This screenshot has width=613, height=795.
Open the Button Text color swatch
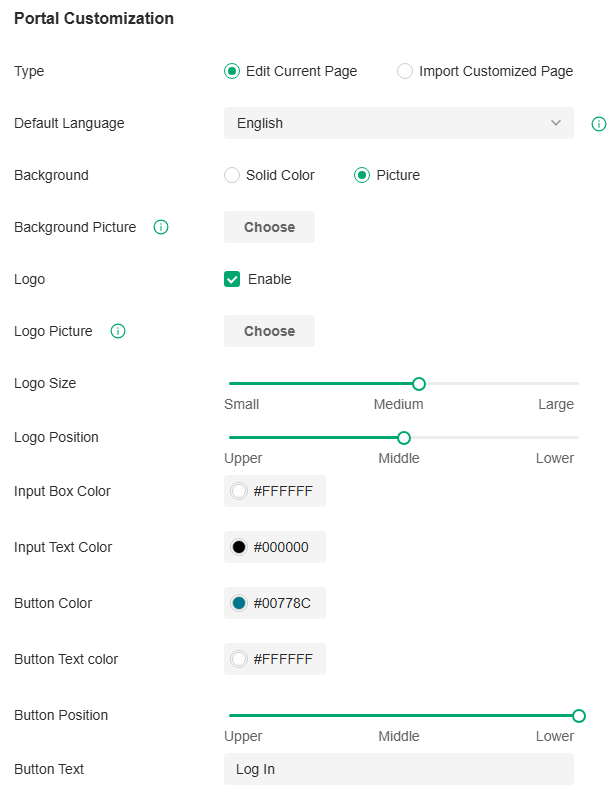tap(239, 659)
